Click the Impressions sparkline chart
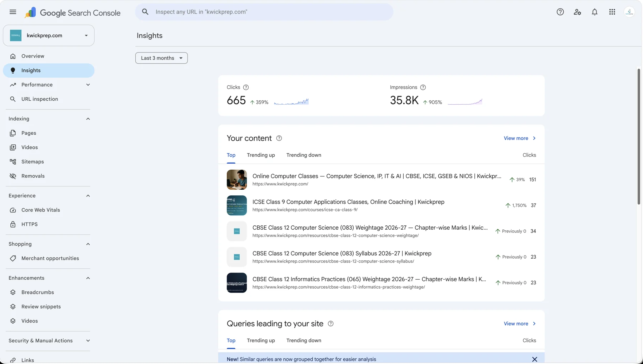This screenshot has width=643, height=364. [x=465, y=102]
